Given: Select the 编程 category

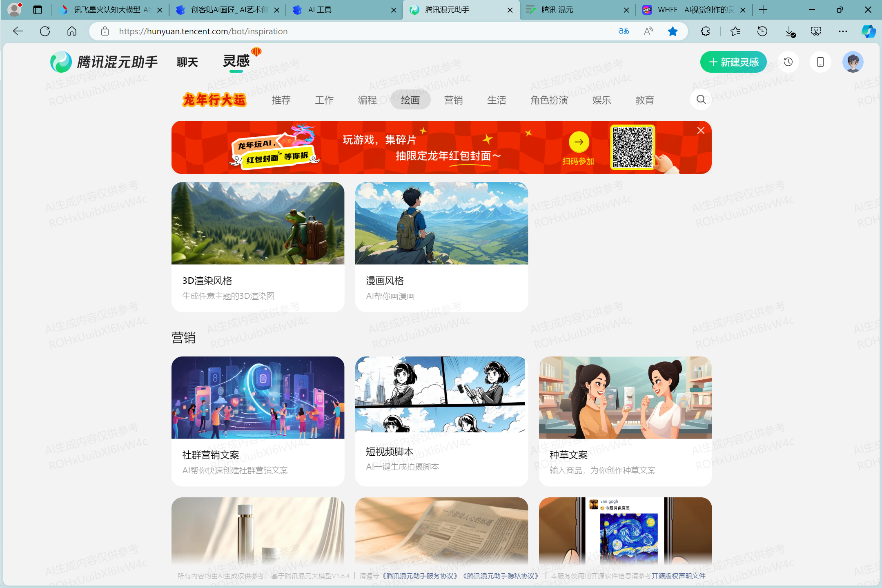Looking at the screenshot, I should coord(367,100).
